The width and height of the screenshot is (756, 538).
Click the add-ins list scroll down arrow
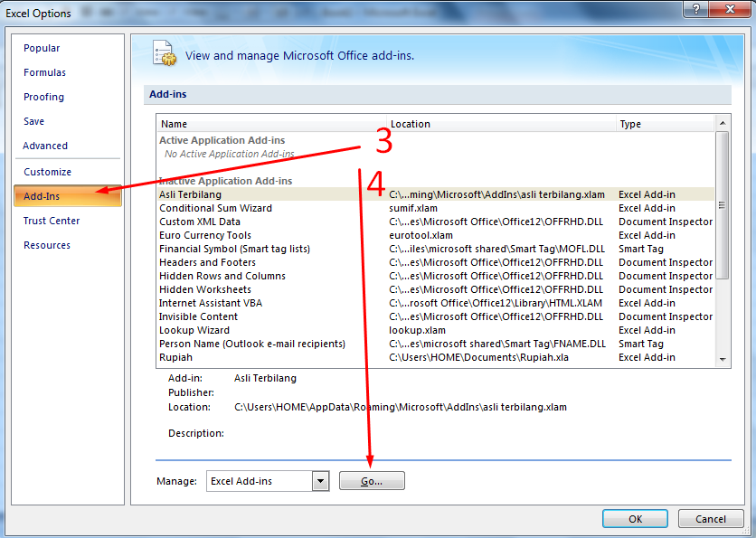[x=723, y=360]
